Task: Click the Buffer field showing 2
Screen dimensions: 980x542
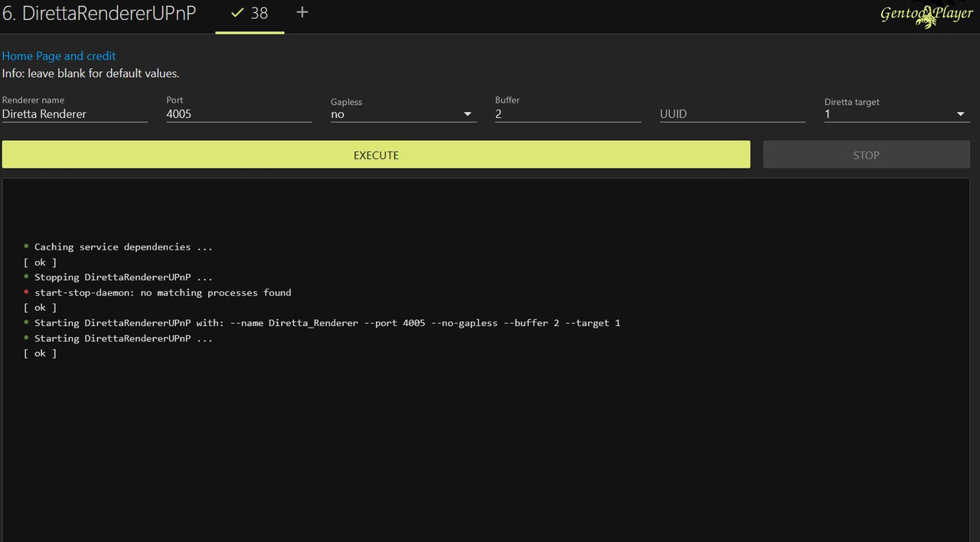Action: [568, 113]
